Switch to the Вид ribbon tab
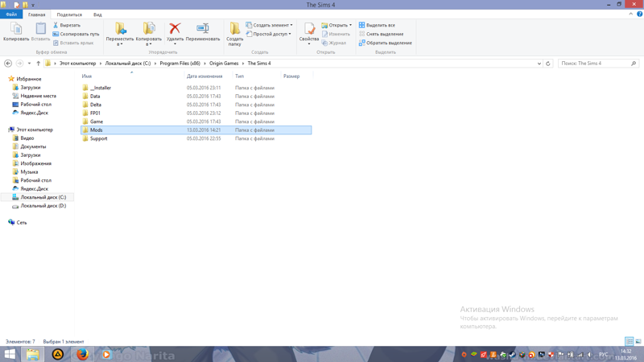Viewport: 644px width, 362px height. [97, 14]
